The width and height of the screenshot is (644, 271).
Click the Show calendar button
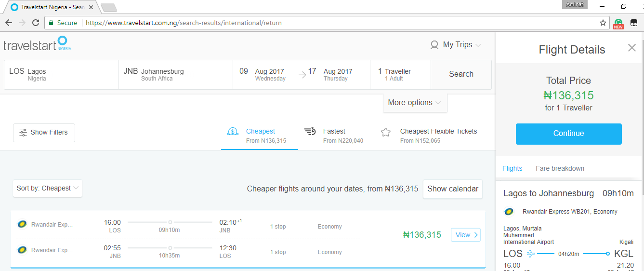pos(453,189)
